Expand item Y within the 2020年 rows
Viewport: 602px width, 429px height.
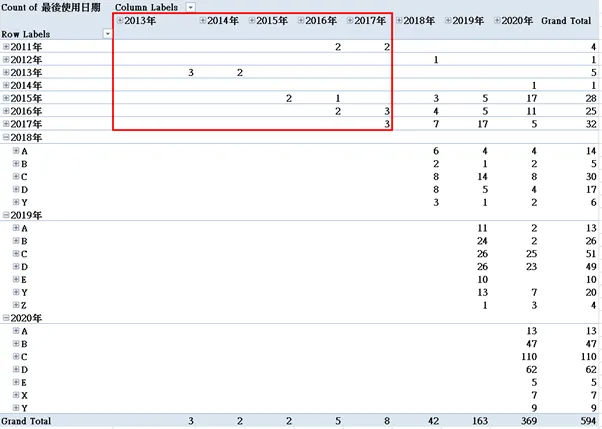coord(16,408)
